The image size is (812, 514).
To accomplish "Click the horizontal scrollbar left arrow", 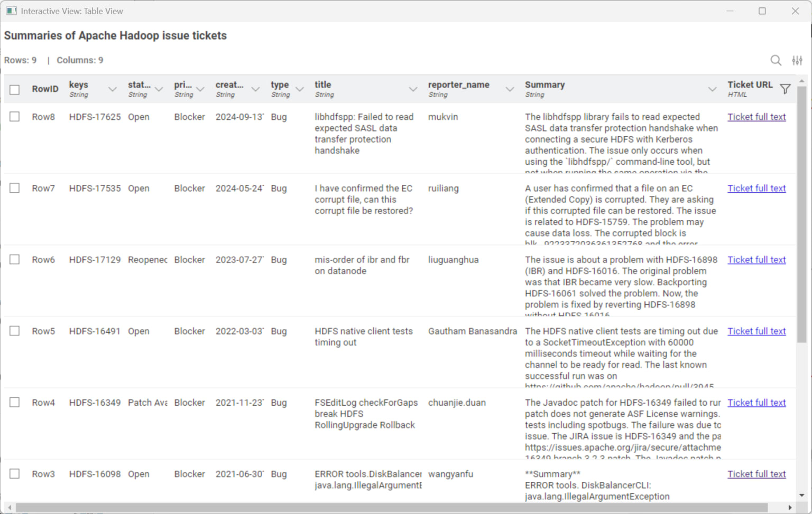I will 10,508.
